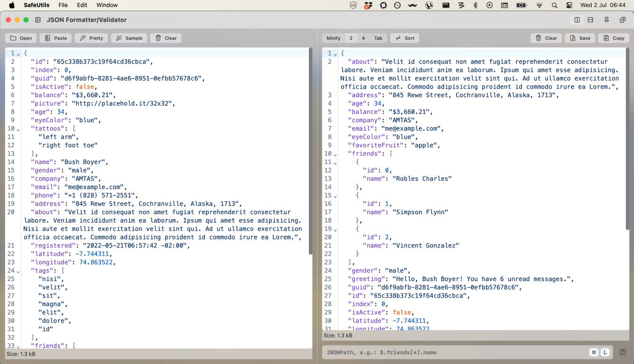Screen dimensions: 634x364
Task: Click the play circle menu bar icon
Action: tap(489, 5)
